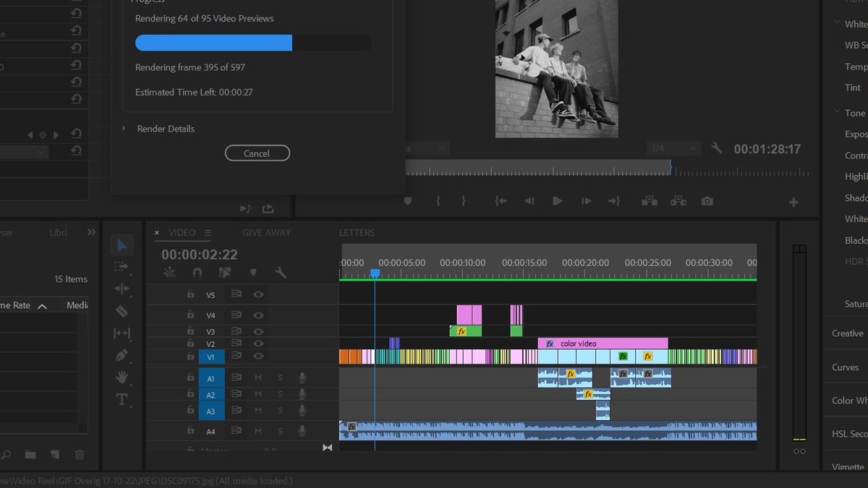
Task: Expand the Curves section
Action: [x=846, y=367]
